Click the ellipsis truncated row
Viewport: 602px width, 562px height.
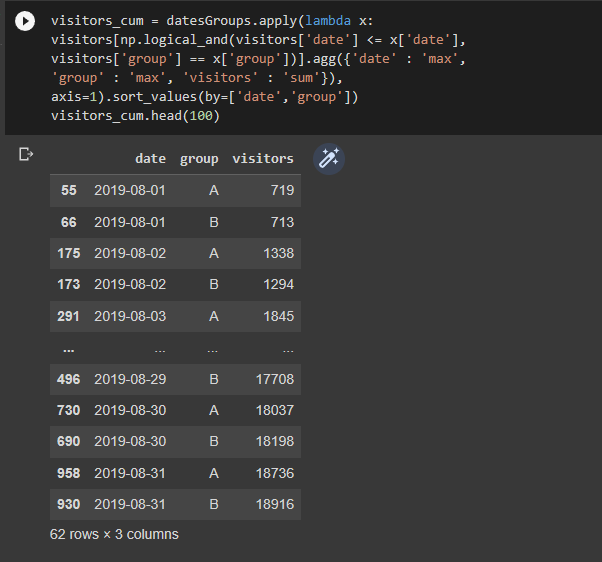tap(175, 348)
